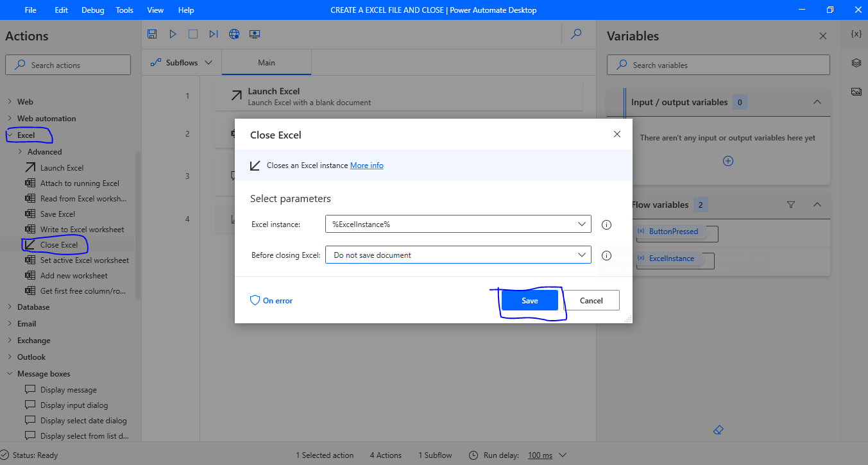
Task: Open the Subflows dropdown
Action: click(x=181, y=62)
